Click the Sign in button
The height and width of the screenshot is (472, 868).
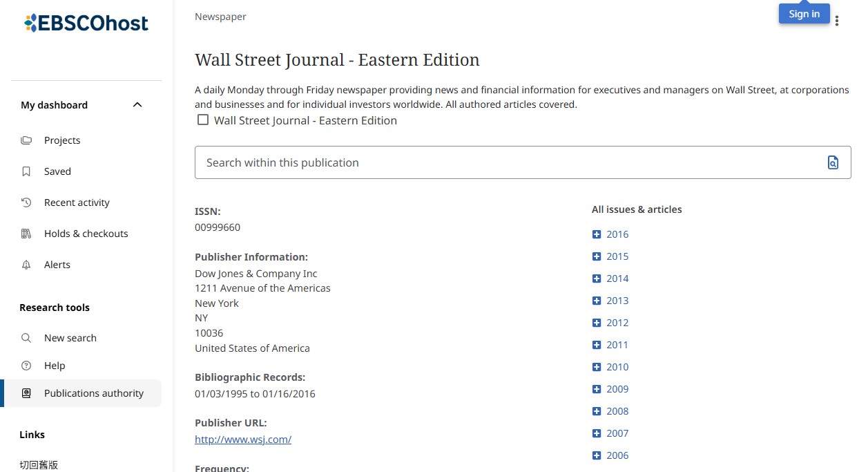(x=804, y=14)
